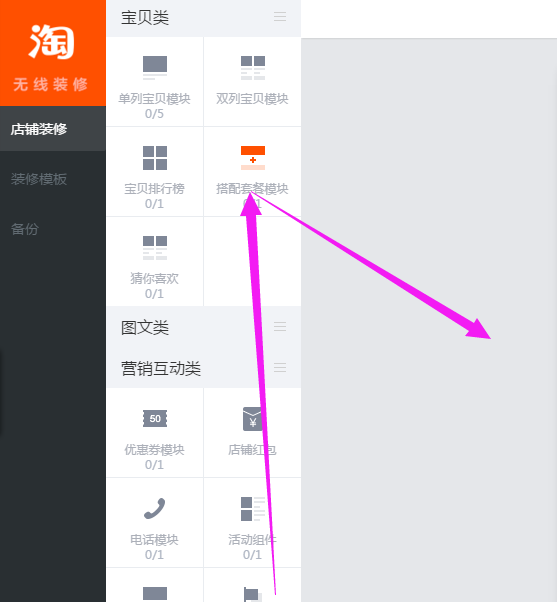Click the 单列宝贝模块 label
The image size is (557, 602).
[x=154, y=99]
